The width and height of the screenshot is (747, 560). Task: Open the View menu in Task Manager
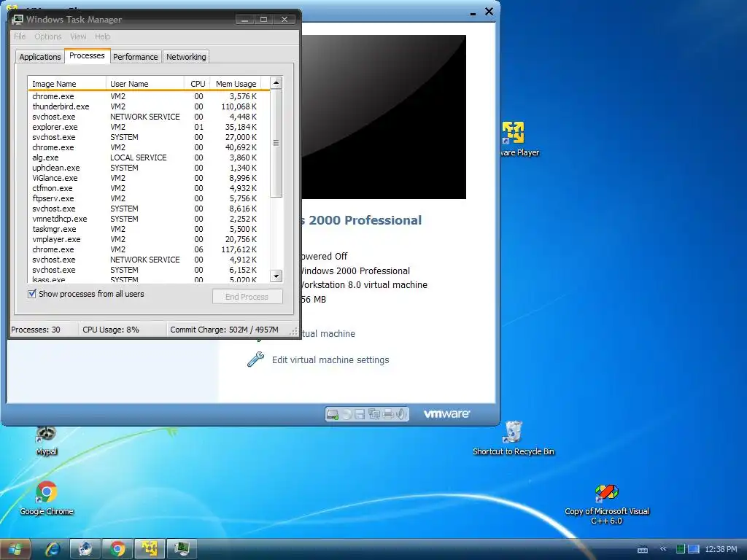click(78, 36)
